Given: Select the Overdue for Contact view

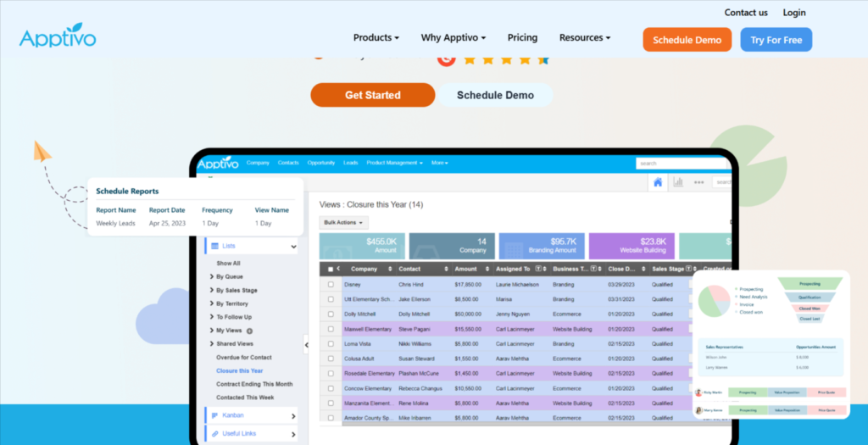Looking at the screenshot, I should pyautogui.click(x=244, y=358).
